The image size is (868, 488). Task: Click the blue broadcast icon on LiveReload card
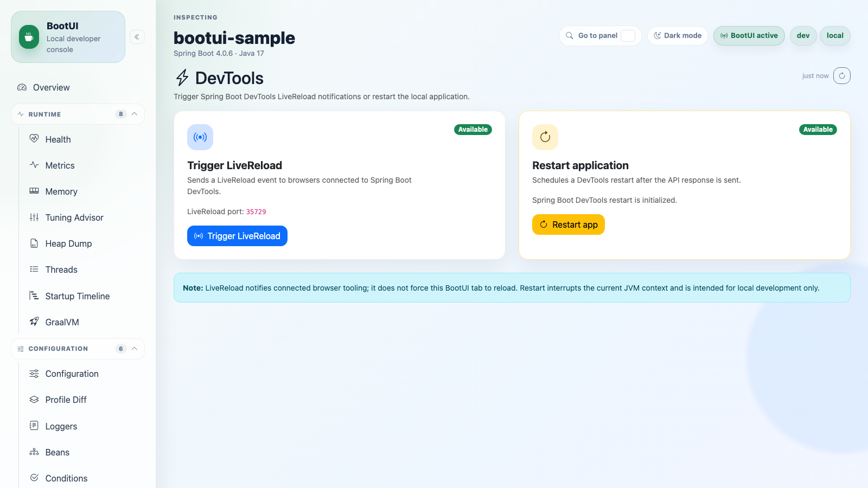click(200, 137)
